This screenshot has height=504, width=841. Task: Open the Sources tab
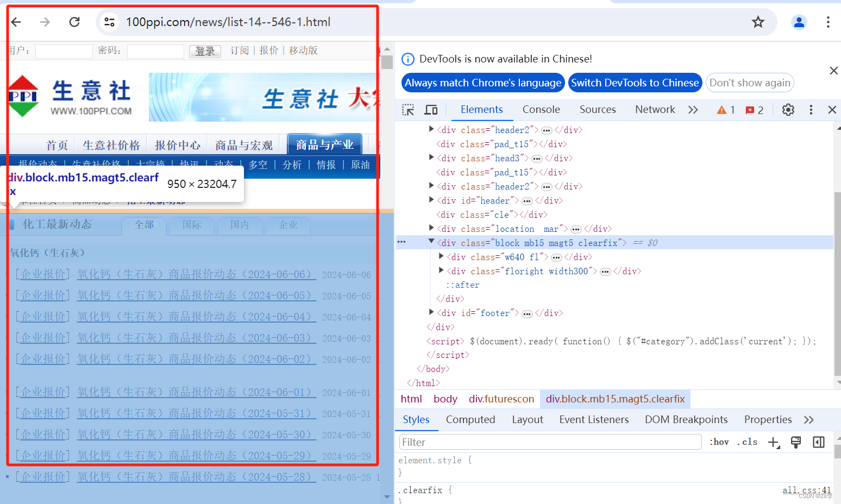(x=598, y=110)
